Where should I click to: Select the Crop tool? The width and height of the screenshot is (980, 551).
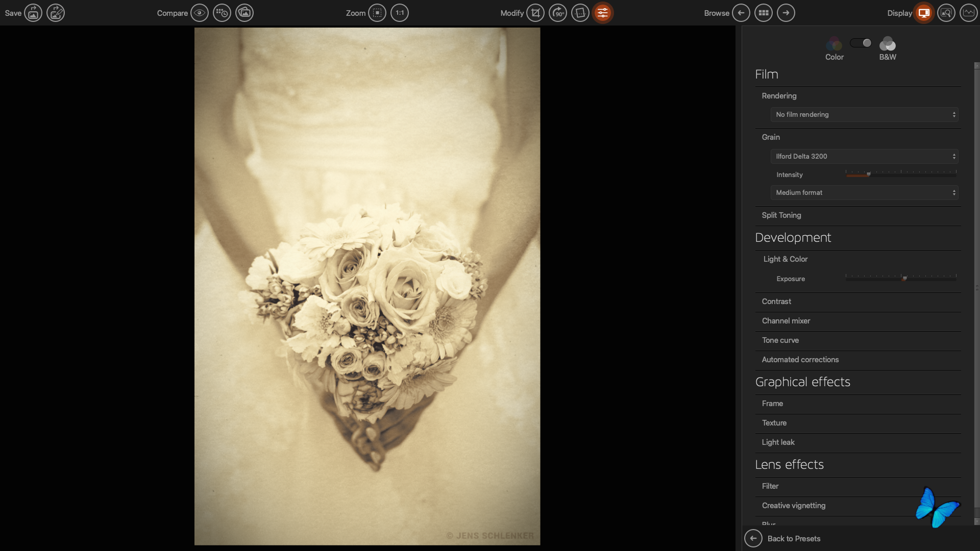(535, 13)
